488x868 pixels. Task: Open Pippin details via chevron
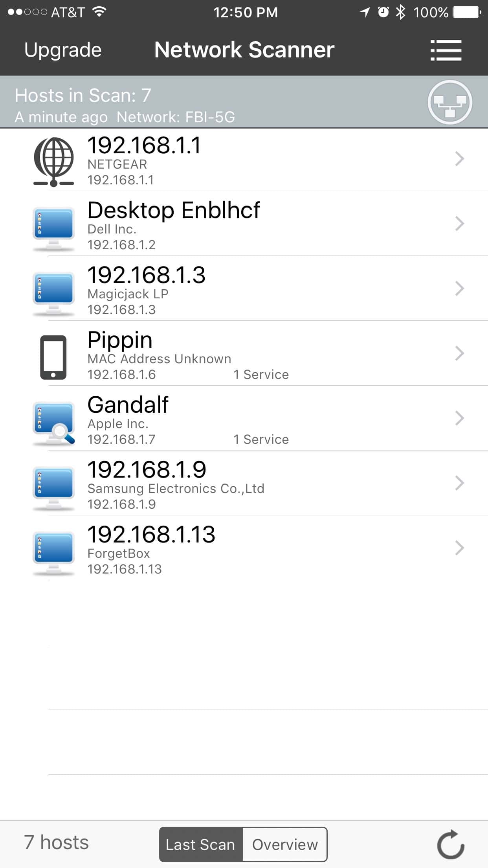pos(459,353)
